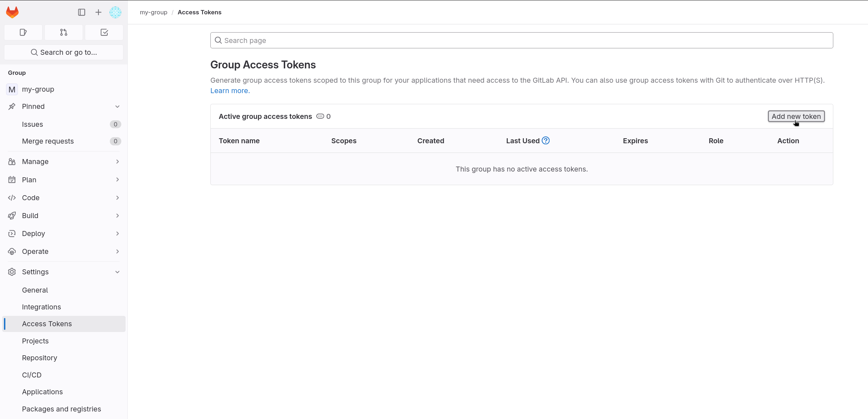Open the Search or go to field
Screen dimensions: 868x419
point(63,52)
